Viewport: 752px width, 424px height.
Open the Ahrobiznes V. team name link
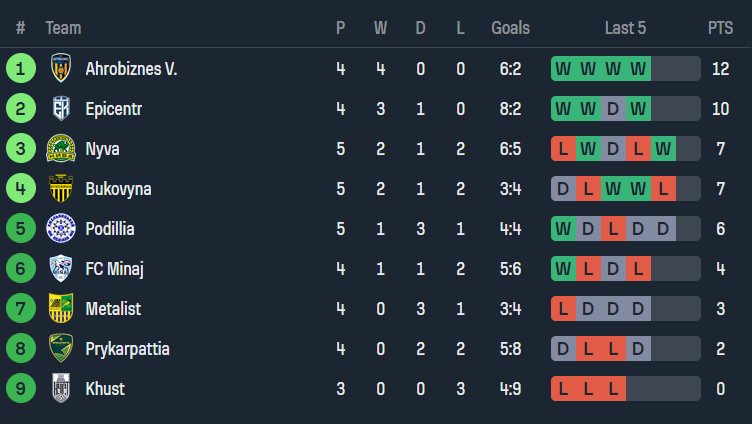pyautogui.click(x=131, y=69)
